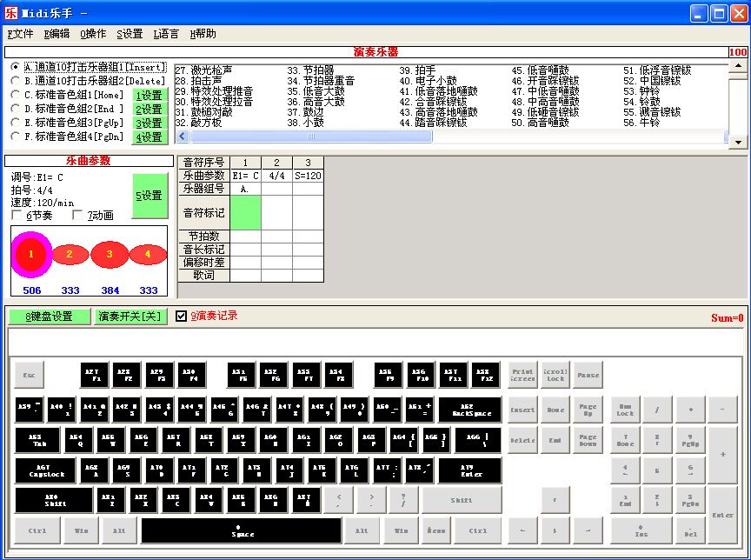Select radio option C.标准音色组1[Home]

click(x=16, y=95)
